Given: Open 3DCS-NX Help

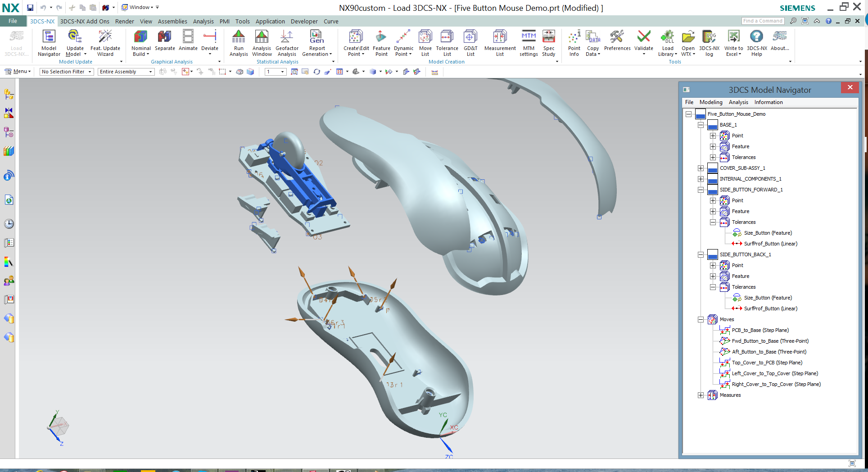Looking at the screenshot, I should click(x=756, y=43).
